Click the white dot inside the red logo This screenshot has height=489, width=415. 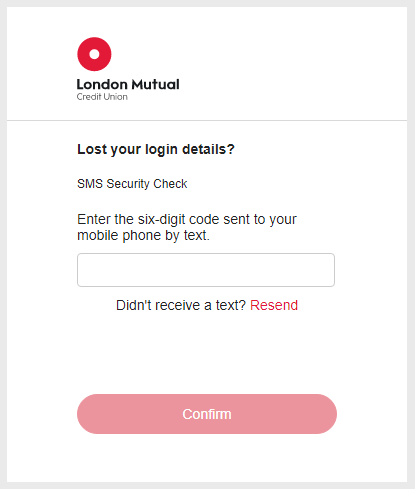(x=94, y=54)
